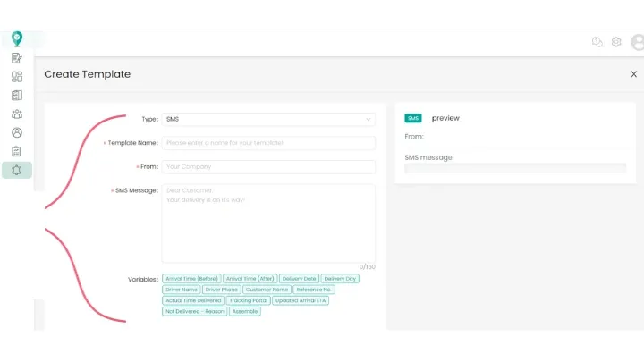Screen dimensions: 644x362
Task: Open the help chat bubbles icon
Action: point(597,42)
